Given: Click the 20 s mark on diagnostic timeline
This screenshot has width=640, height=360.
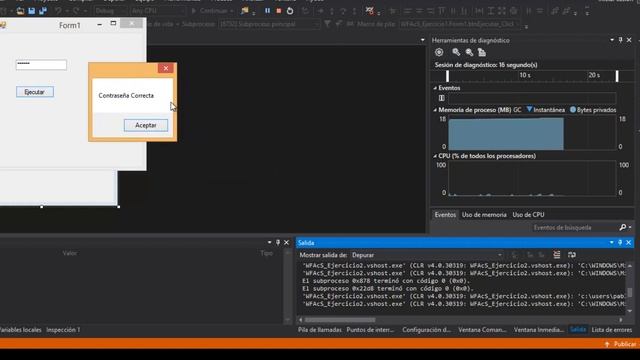Looking at the screenshot, I should 594,75.
